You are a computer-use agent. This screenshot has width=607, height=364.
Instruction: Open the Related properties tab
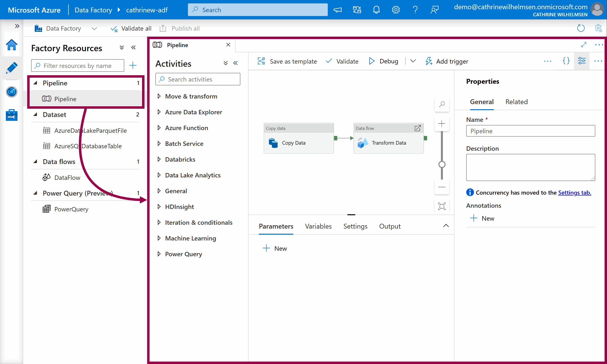(516, 101)
